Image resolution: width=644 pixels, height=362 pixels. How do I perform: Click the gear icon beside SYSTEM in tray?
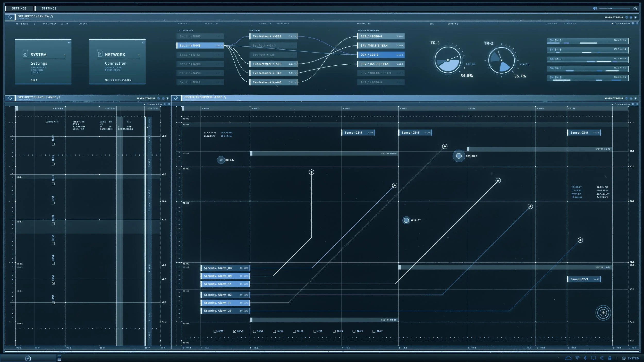click(624, 358)
